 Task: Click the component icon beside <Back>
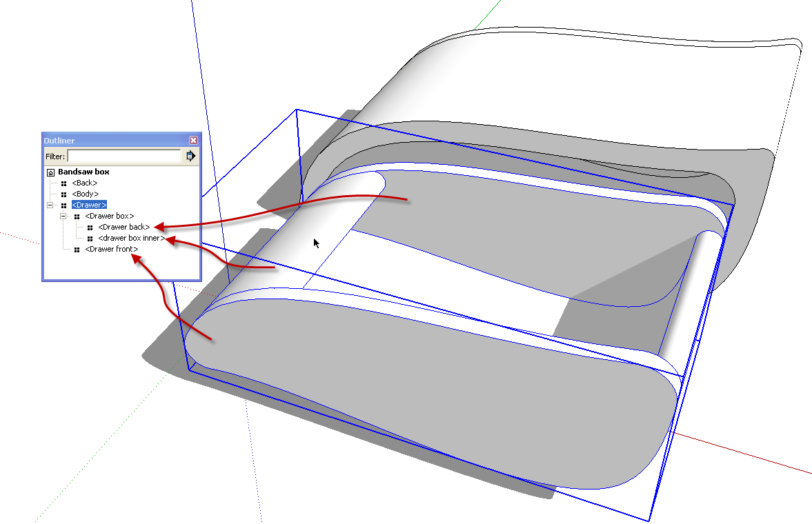[64, 183]
